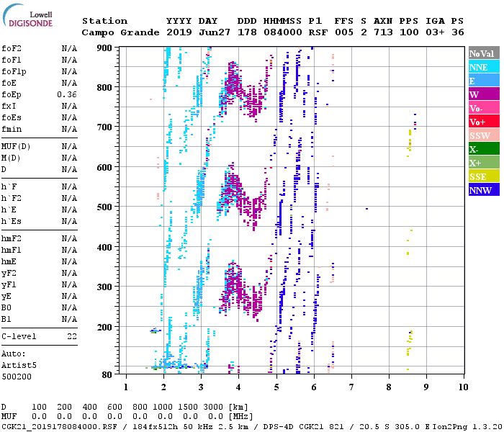Select the Vo+ legend swatch
This screenshot has height=432, width=504.
click(484, 122)
